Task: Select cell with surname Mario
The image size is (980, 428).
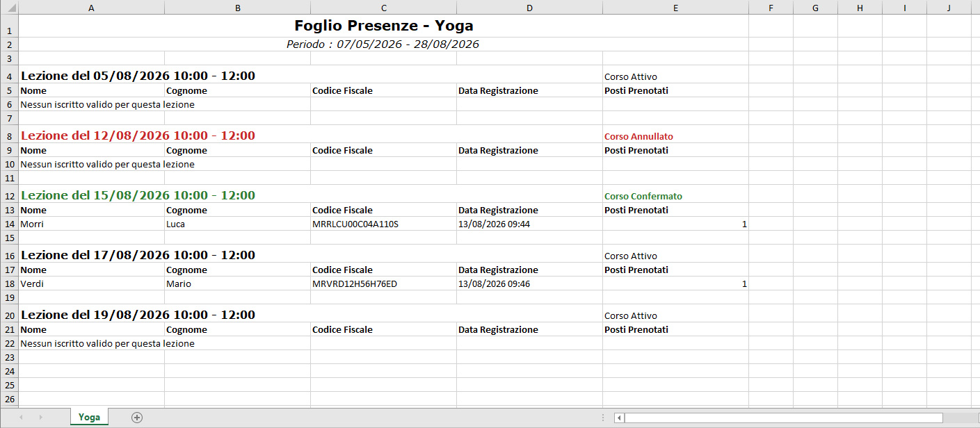Action: click(237, 284)
